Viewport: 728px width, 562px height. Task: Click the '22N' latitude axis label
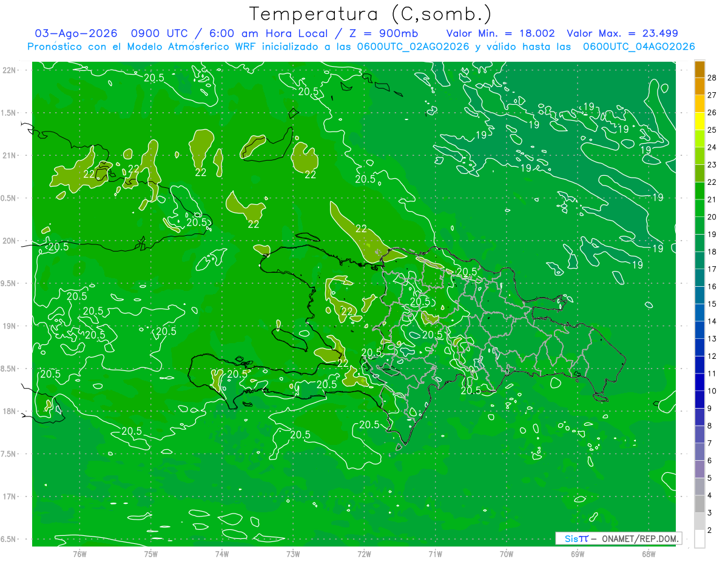tap(10, 70)
